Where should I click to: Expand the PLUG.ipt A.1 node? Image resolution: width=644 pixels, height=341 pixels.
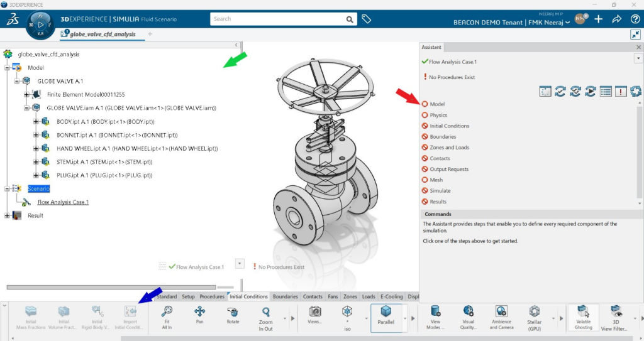[36, 175]
